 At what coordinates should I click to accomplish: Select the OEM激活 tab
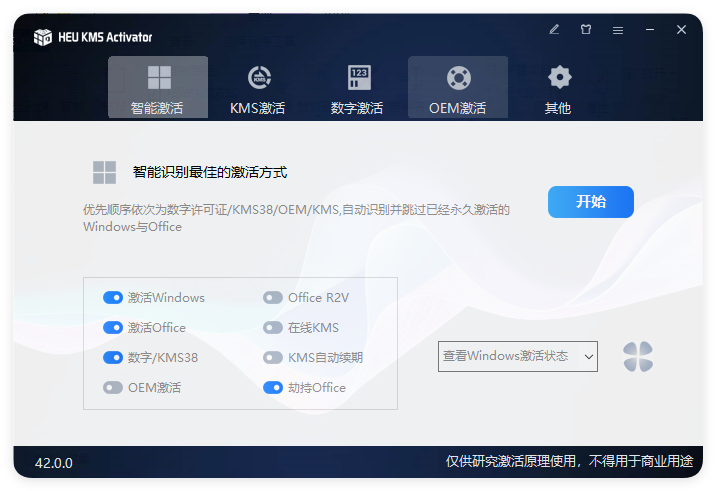click(x=458, y=87)
